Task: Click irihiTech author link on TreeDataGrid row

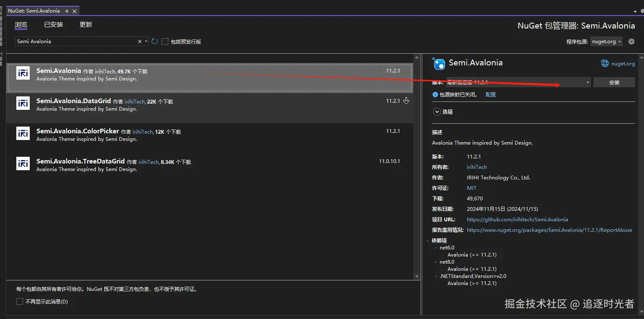Action: coord(149,162)
